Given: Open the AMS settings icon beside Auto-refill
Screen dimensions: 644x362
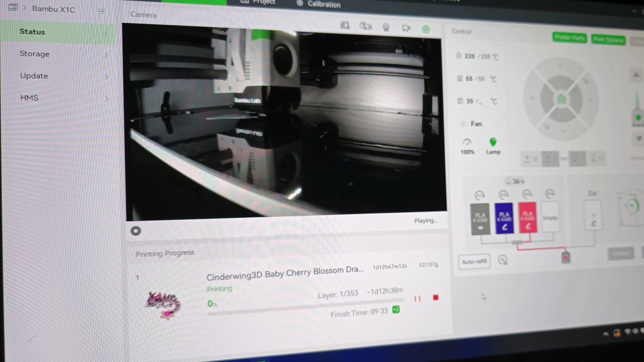Looking at the screenshot, I should [502, 259].
